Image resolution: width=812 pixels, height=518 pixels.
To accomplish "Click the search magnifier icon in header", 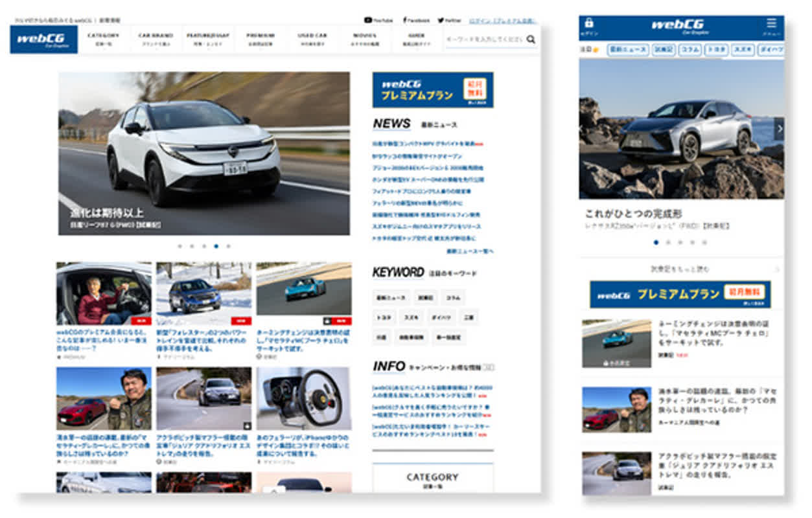I will click(531, 39).
